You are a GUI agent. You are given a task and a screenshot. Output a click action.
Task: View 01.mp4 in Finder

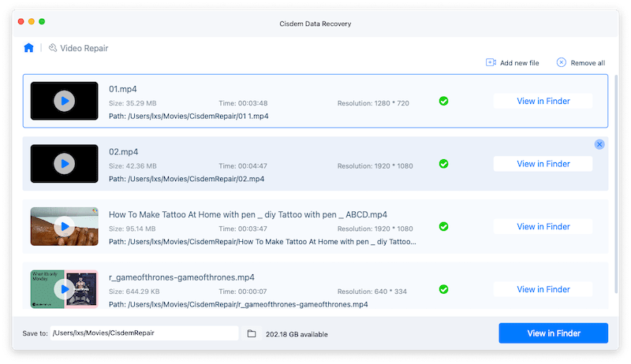(x=543, y=101)
